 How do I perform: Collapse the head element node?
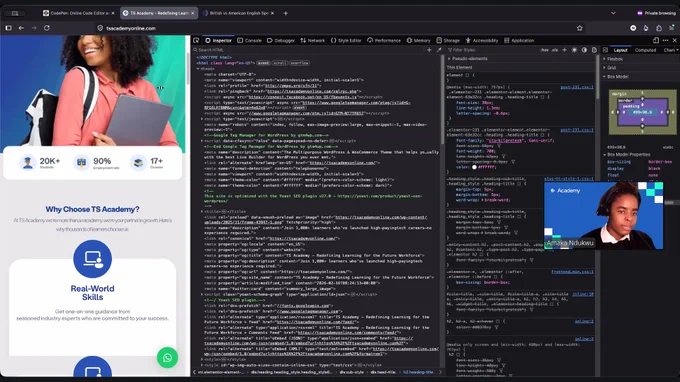[198, 69]
